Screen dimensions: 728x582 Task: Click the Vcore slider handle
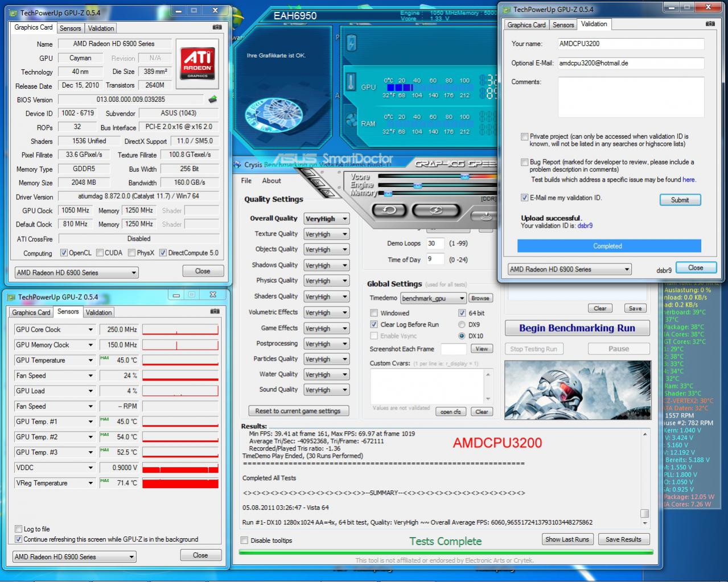tap(464, 177)
